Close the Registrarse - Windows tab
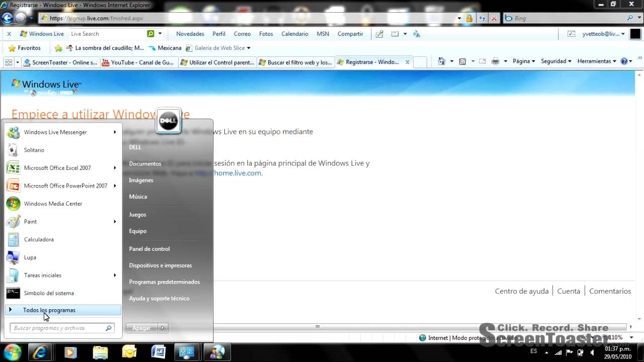The image size is (644, 362). point(408,62)
